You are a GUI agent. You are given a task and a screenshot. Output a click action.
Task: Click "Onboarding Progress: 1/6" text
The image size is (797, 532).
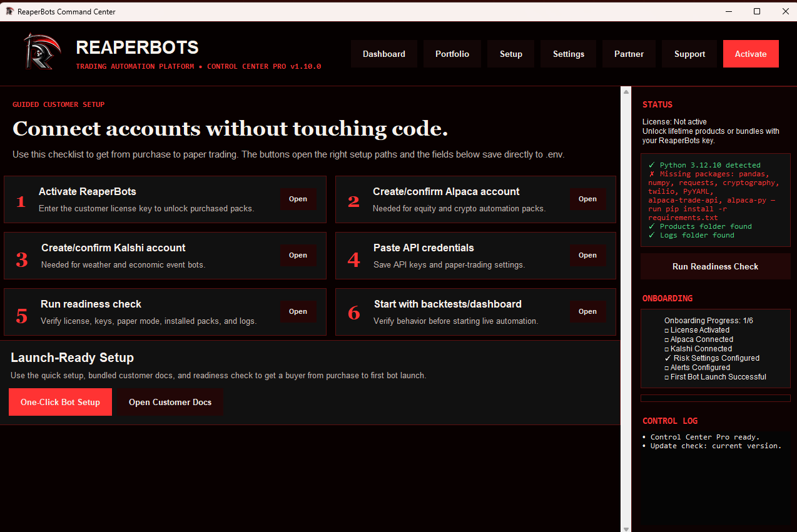[709, 320]
